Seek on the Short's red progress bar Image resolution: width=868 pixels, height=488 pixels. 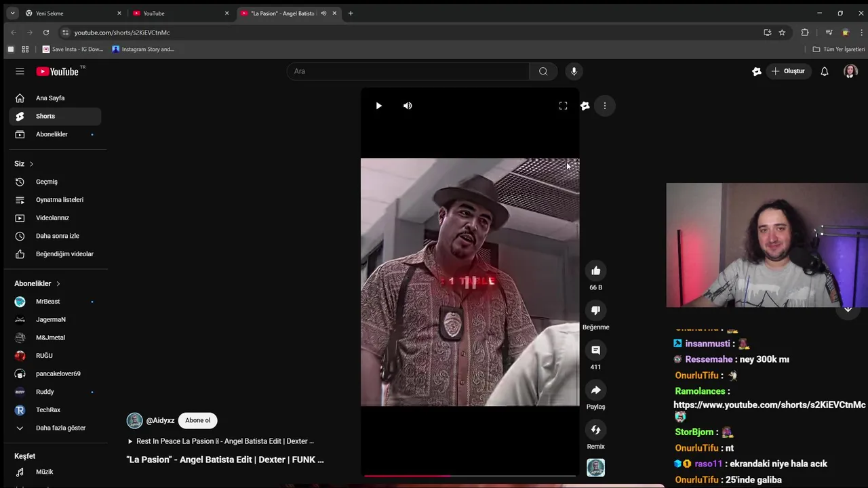coord(469,476)
